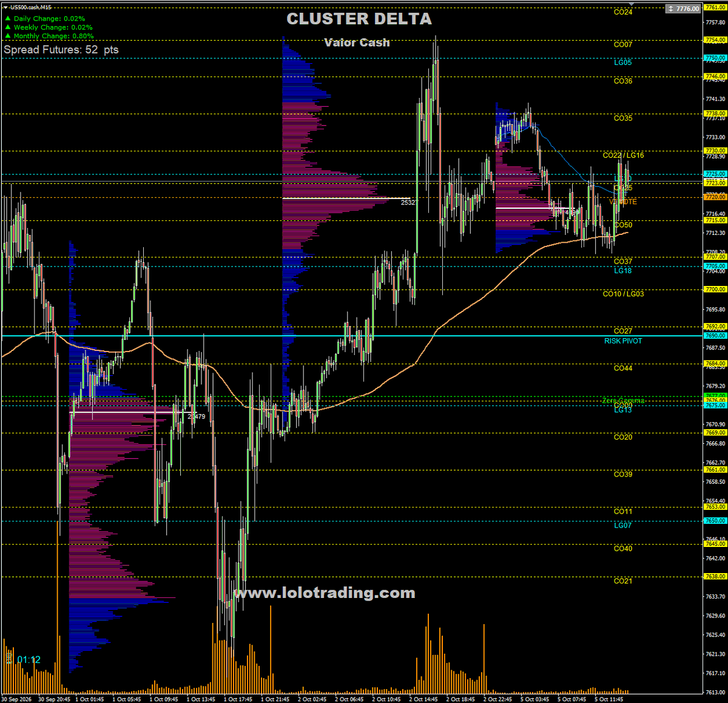Screen dimensions: 728x703
Task: Select the CO24 level label
Action: tap(623, 12)
